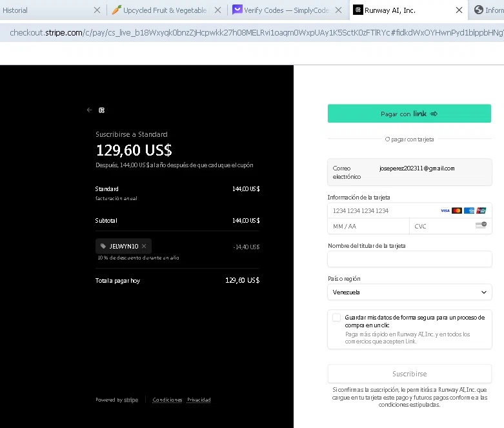Click the '-14,40 US$' discount amount
The width and height of the screenshot is (504, 428).
point(247,247)
